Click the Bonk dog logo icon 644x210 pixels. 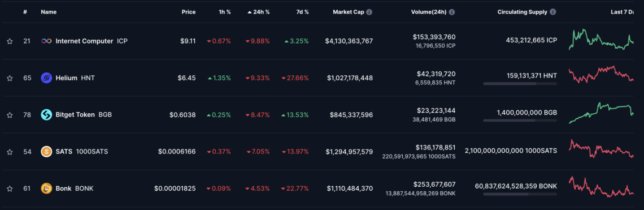tap(46, 188)
